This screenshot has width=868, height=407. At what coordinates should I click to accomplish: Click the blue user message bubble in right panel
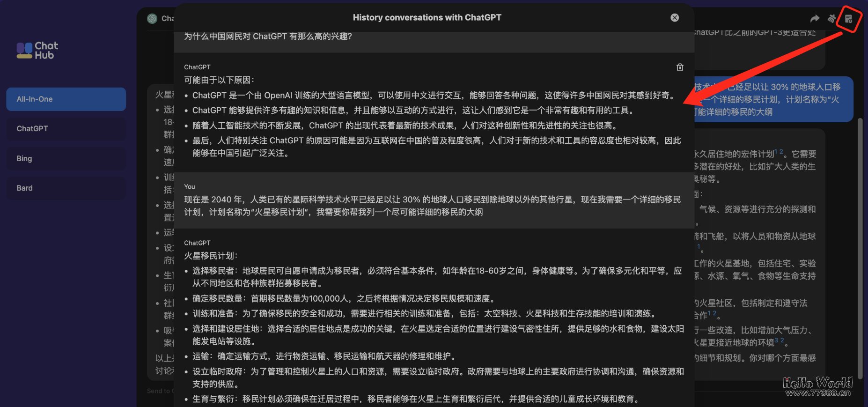pyautogui.click(x=773, y=99)
